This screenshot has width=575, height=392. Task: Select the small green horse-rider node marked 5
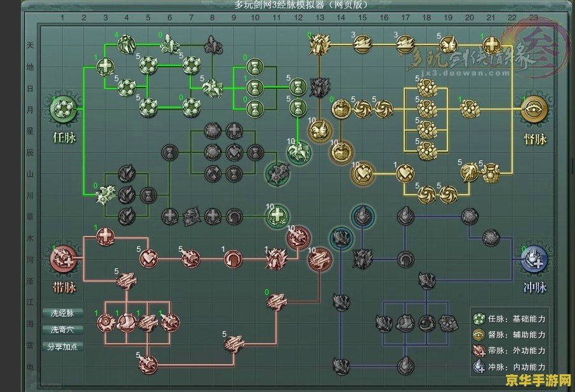coord(213,88)
